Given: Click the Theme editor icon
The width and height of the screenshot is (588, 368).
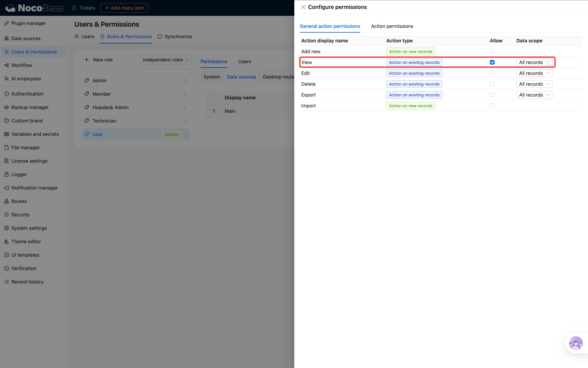Looking at the screenshot, I should 7,241.
